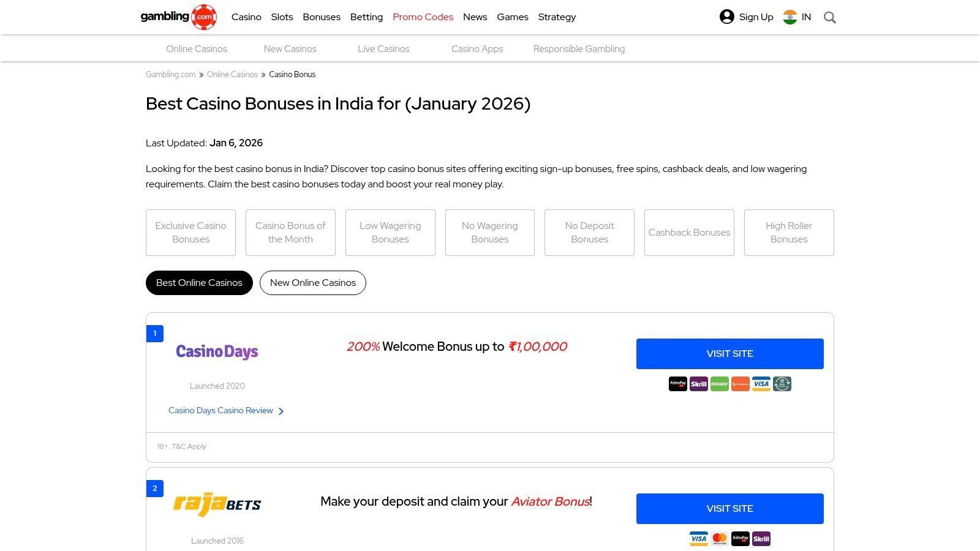
Task: Click the Casino Days logo
Action: (x=217, y=352)
